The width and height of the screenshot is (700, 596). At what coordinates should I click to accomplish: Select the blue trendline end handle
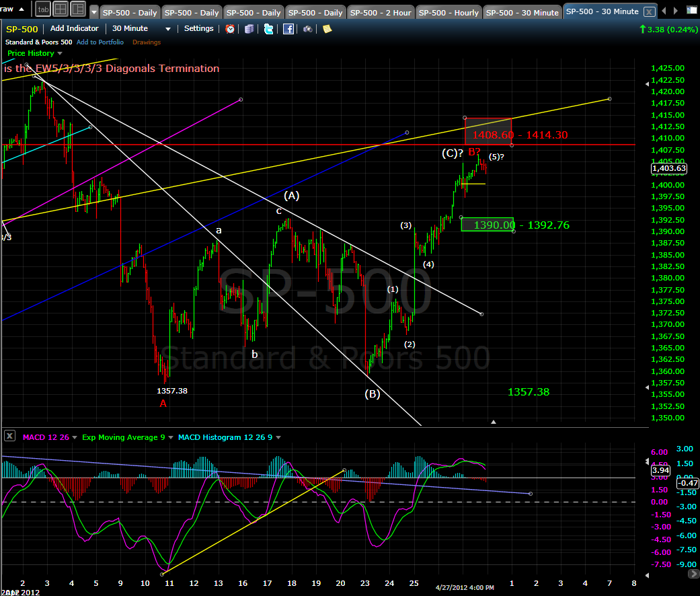(x=407, y=133)
